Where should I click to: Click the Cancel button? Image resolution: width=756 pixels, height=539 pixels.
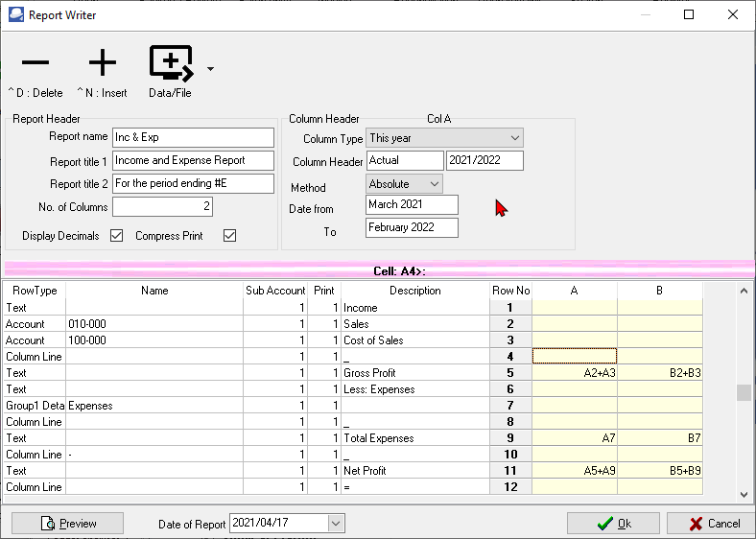point(711,523)
